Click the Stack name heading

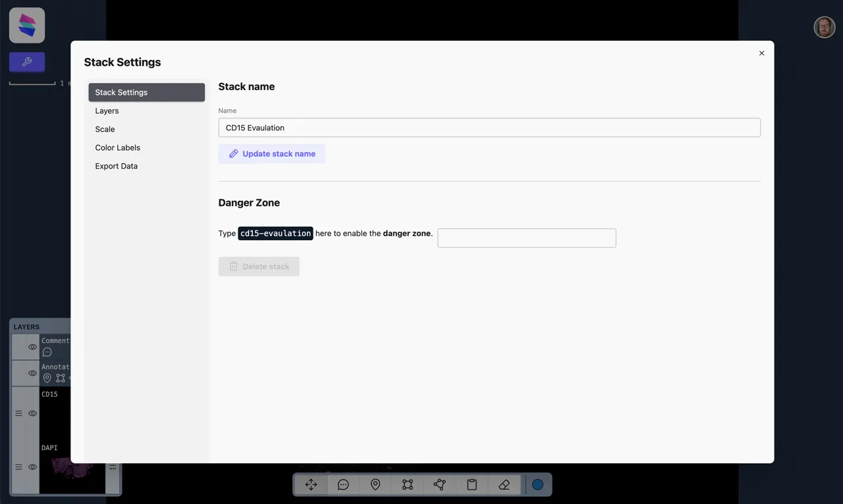click(246, 86)
